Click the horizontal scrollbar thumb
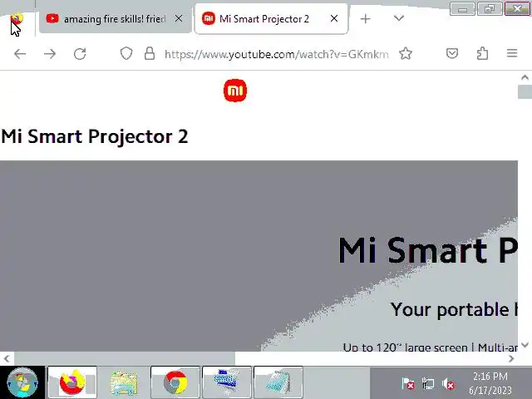The width and height of the screenshot is (532, 399). pos(124,358)
